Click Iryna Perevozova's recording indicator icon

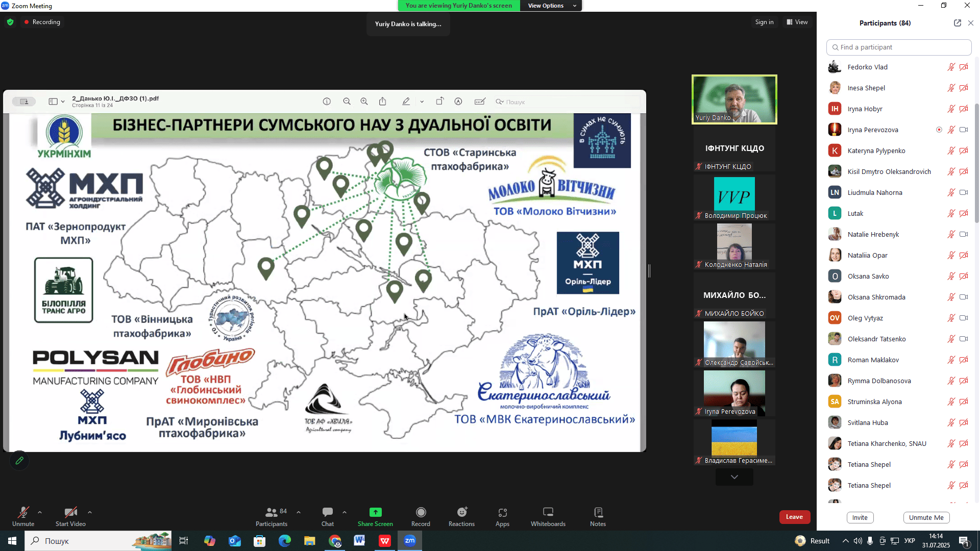(x=939, y=130)
